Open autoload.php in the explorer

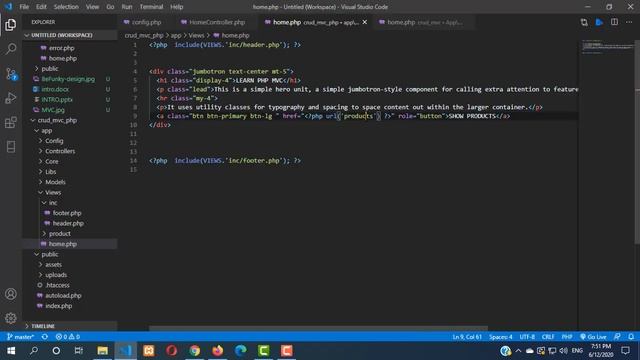click(x=63, y=296)
